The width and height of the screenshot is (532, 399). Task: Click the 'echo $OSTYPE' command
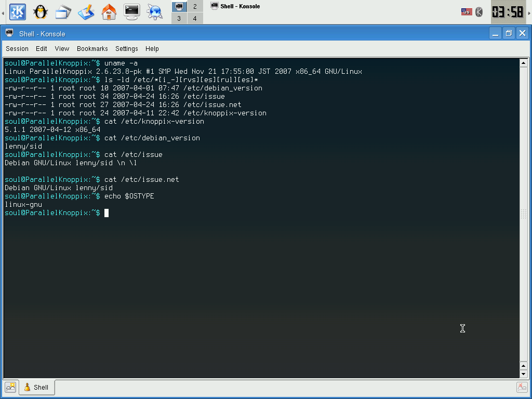[129, 196]
